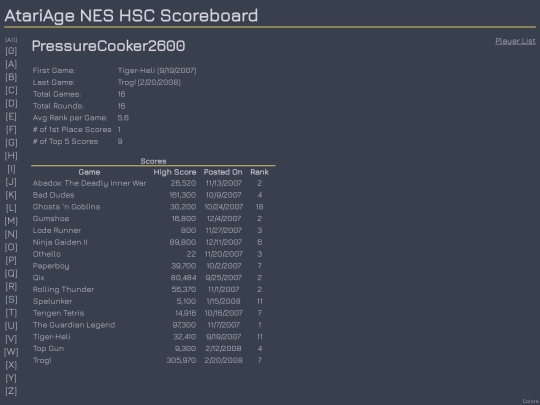This screenshot has height=405, width=540.
Task: Open the Othello game entry
Action: pos(47,254)
